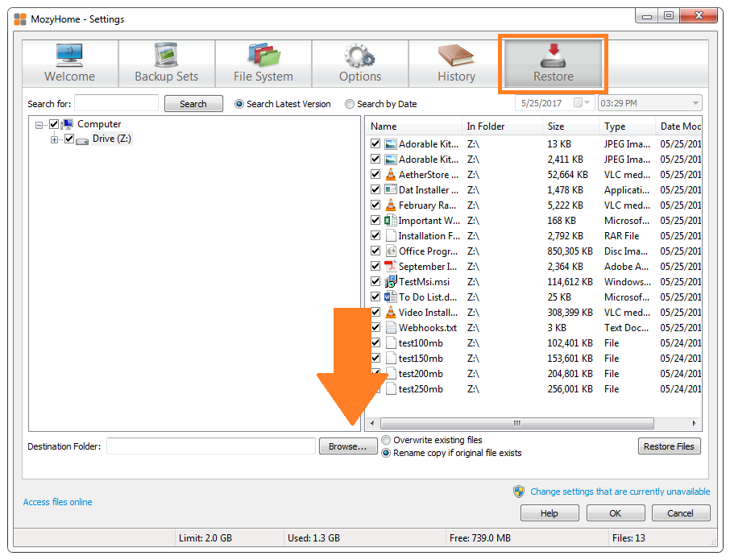Viewport: 730px width, 560px height.
Task: Click the file icon for test250mb
Action: click(391, 388)
